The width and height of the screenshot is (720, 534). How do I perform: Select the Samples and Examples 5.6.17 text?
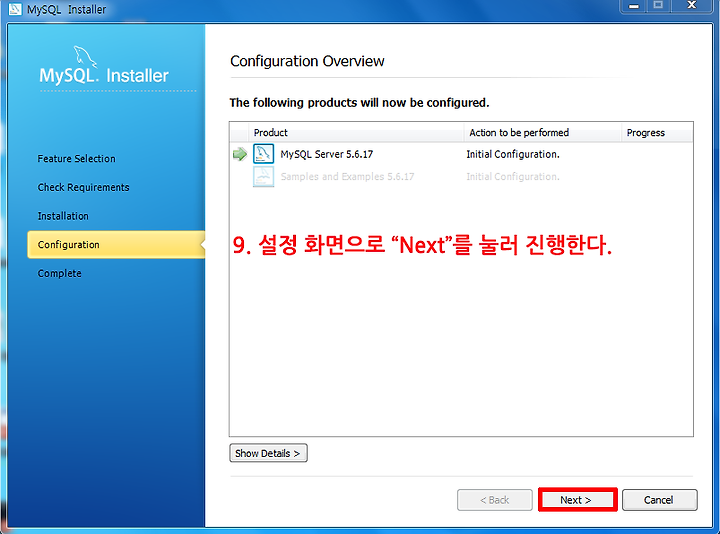[x=347, y=177]
